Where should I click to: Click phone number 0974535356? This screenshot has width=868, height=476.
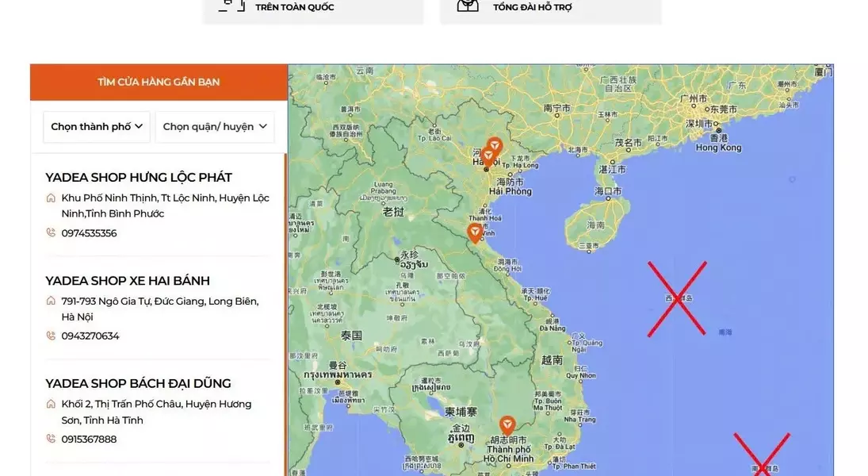pyautogui.click(x=89, y=233)
